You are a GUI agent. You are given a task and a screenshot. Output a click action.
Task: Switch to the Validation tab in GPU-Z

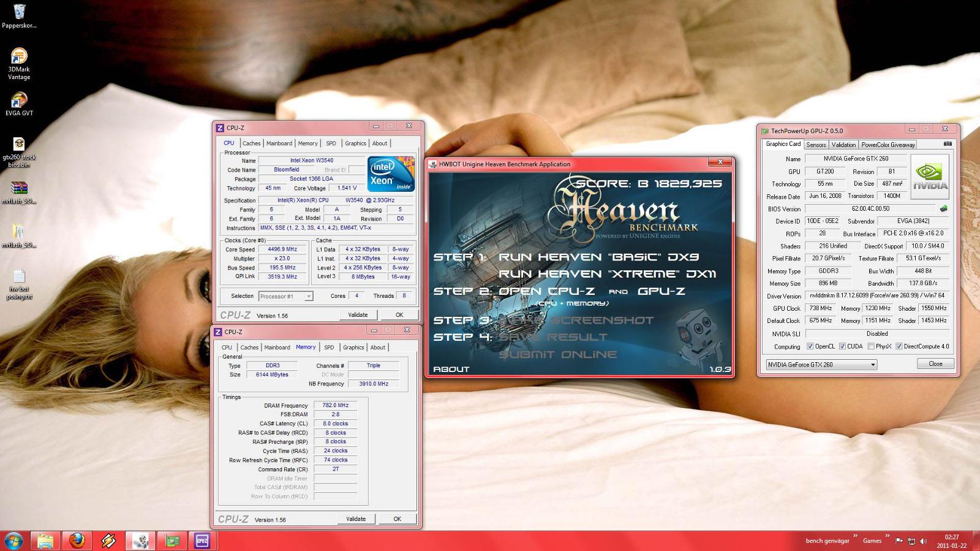point(843,145)
